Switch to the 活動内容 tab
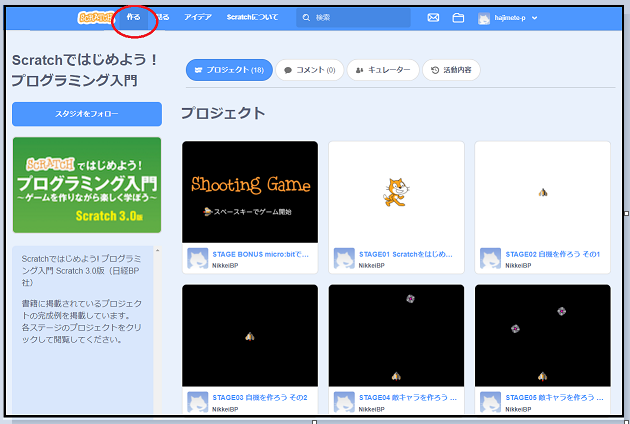Viewport: 630px width, 424px height. [451, 70]
